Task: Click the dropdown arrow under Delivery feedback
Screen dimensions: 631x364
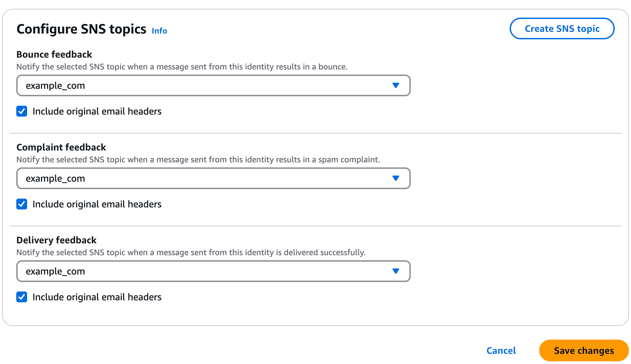Action: pos(396,271)
